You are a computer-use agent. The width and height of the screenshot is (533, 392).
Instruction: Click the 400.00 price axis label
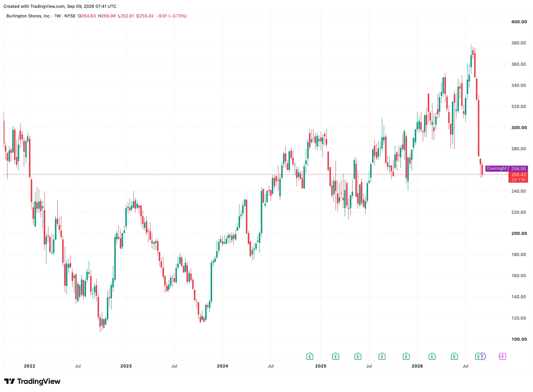(x=519, y=22)
